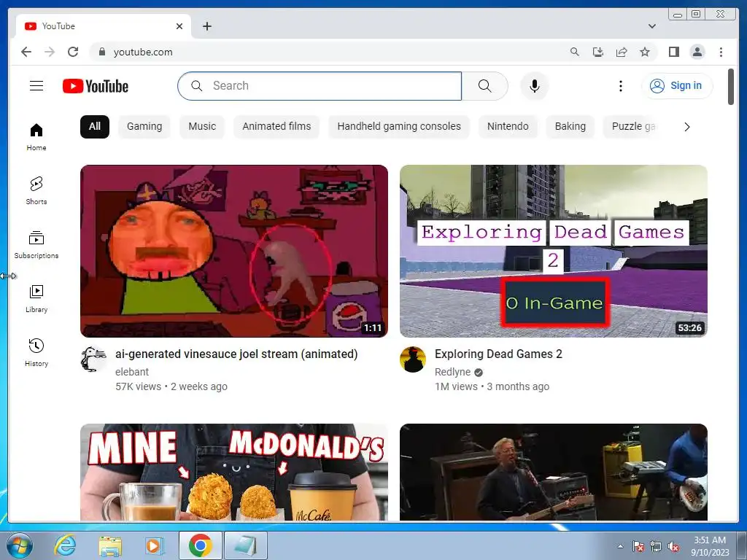Image resolution: width=747 pixels, height=560 pixels.
Task: Launch Internet Explorer from the taskbar
Action: (x=65, y=545)
